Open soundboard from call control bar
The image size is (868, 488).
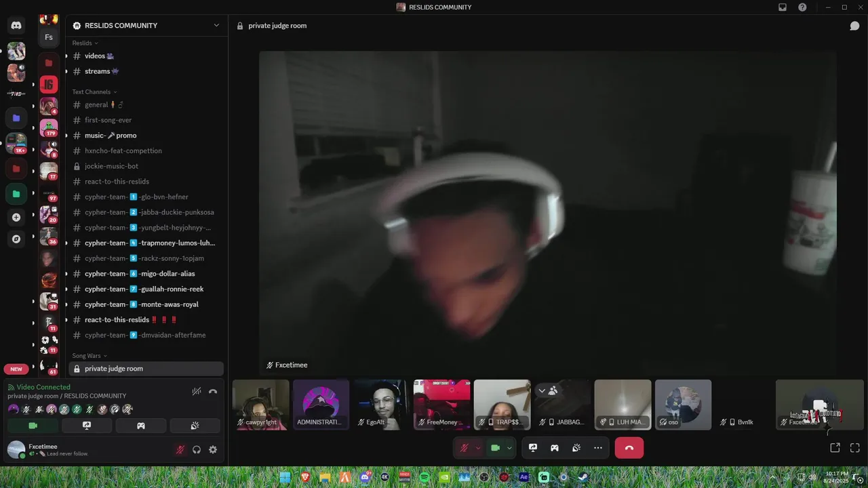point(576,448)
